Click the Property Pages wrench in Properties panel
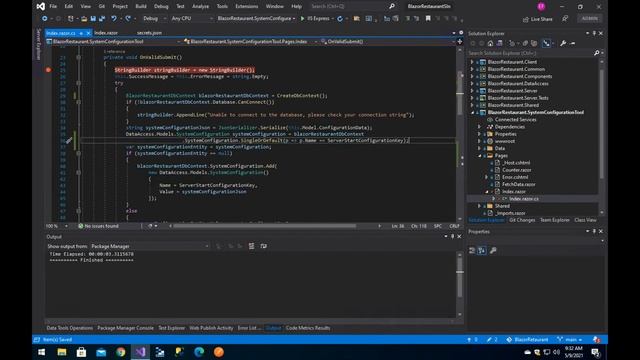Image resolution: width=640 pixels, height=360 pixels. (x=493, y=251)
